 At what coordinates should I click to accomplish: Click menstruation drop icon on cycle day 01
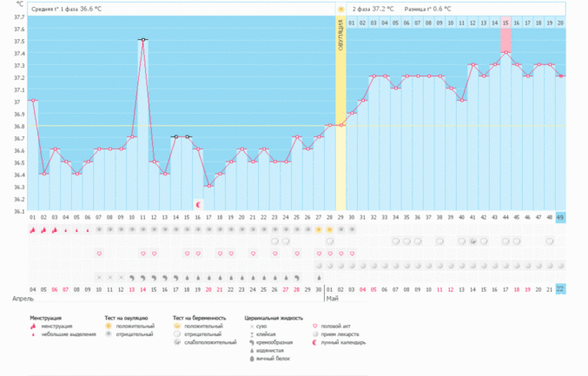coord(33,230)
